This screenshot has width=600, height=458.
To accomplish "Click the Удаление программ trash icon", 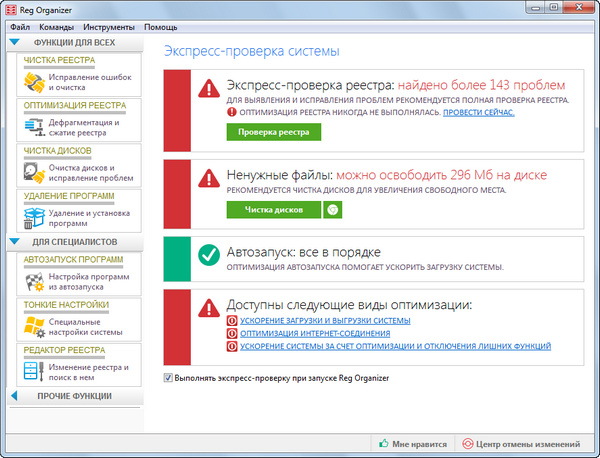I will (x=33, y=218).
